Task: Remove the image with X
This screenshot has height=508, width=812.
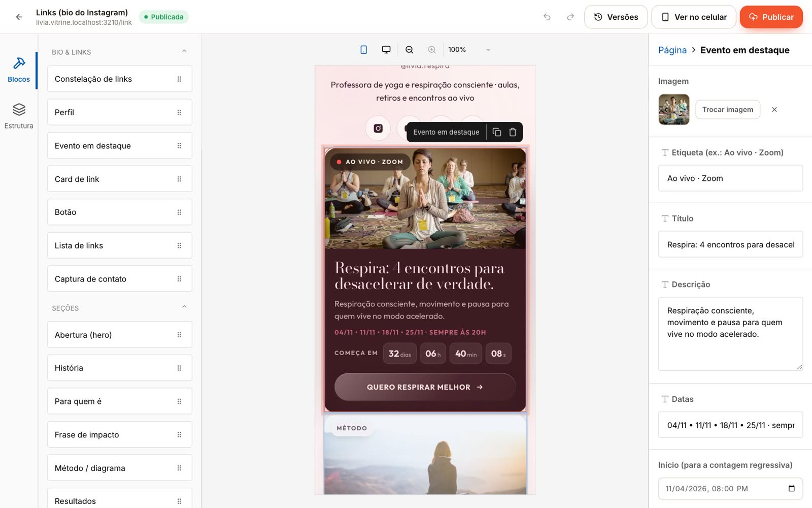Action: [x=774, y=109]
